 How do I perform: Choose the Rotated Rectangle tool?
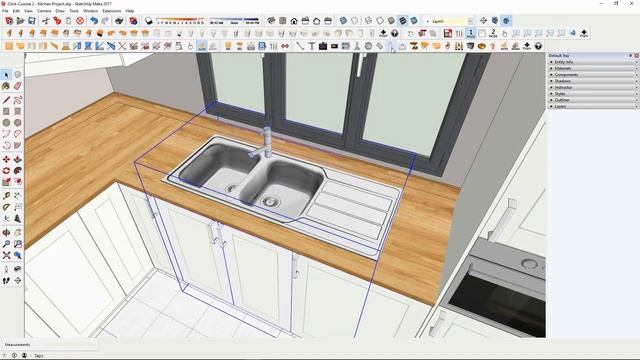click(x=18, y=111)
